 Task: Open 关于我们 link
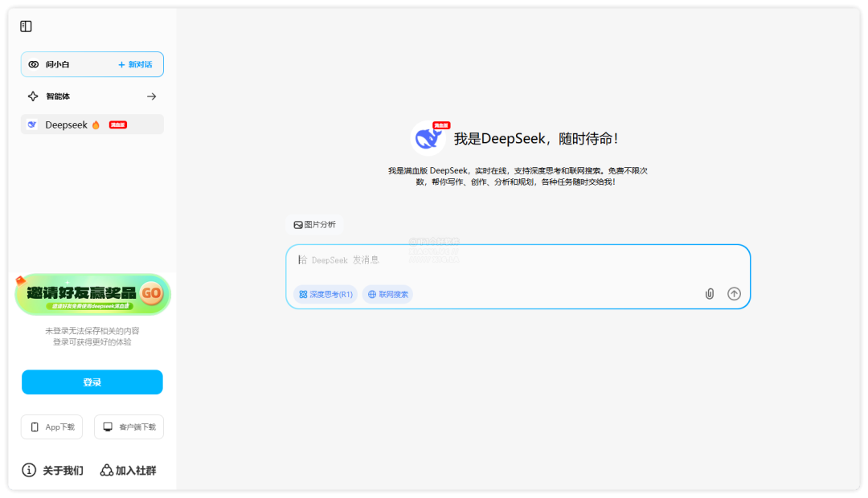coord(52,471)
